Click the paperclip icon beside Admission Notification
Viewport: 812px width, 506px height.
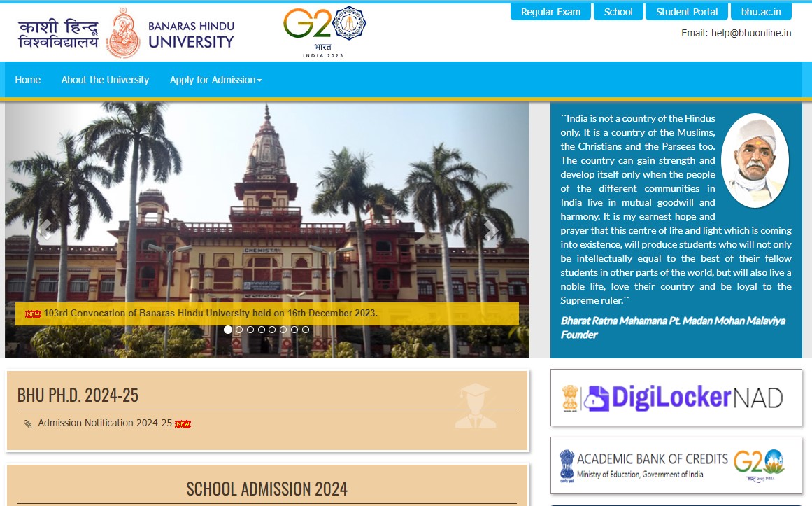click(27, 424)
